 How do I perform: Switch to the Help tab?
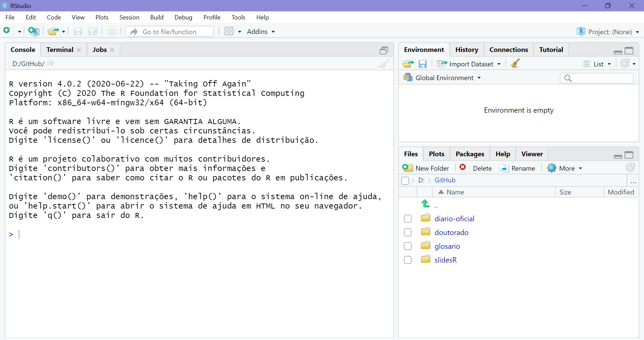(502, 154)
